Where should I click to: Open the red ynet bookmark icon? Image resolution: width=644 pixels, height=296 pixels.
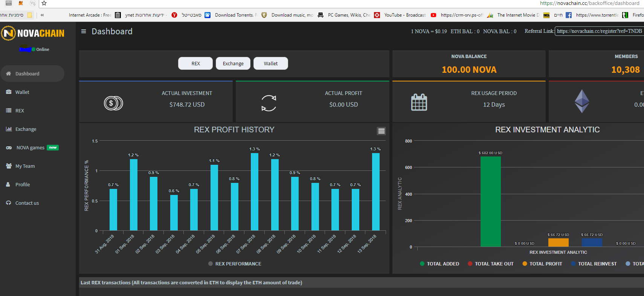[x=174, y=15]
